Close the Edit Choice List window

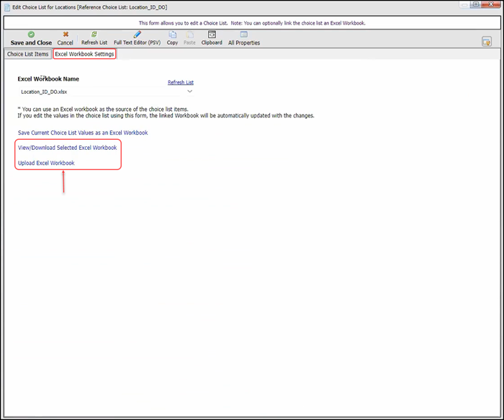click(x=491, y=5)
